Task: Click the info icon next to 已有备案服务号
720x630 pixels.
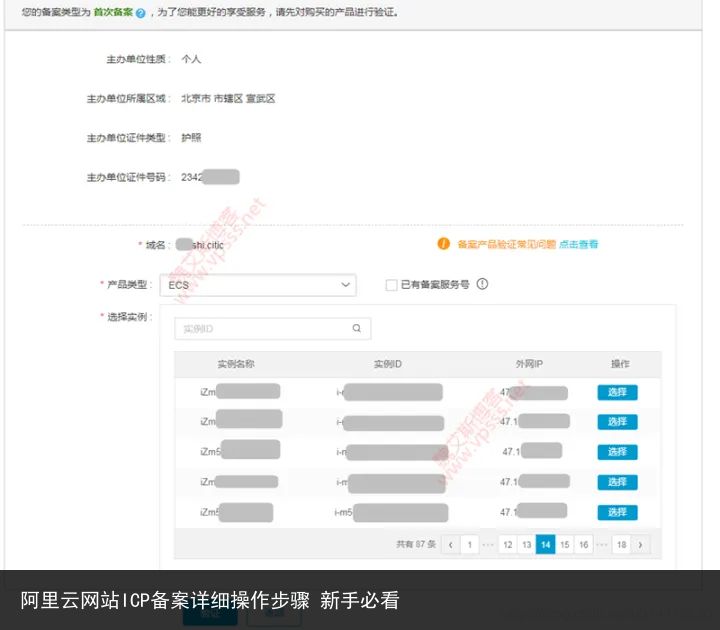Action: click(482, 284)
